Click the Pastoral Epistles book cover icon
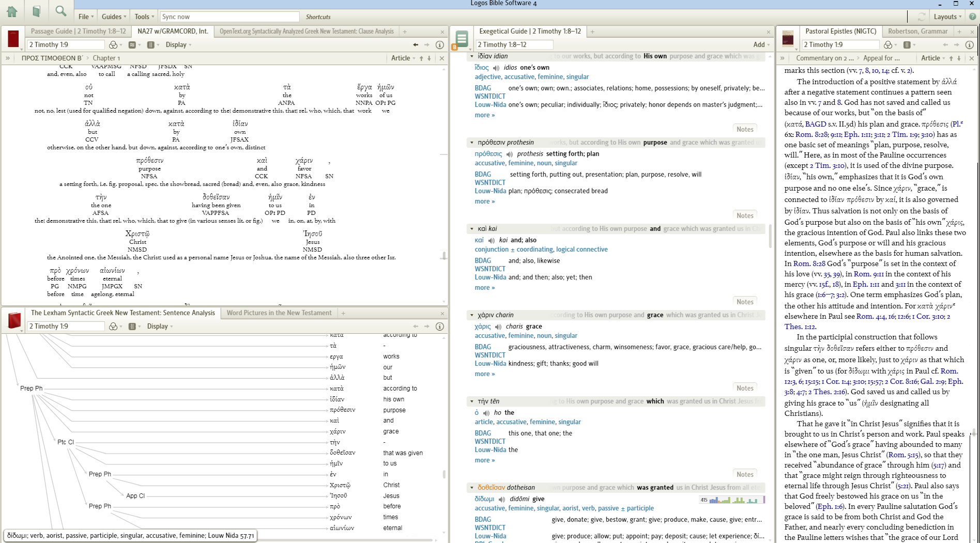980x543 pixels. point(788,39)
